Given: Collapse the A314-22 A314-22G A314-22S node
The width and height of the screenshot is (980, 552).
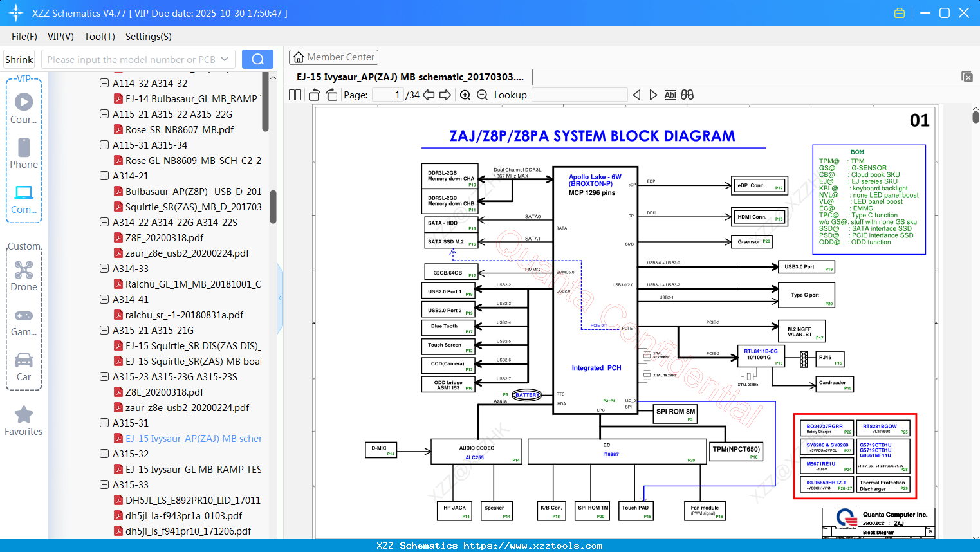Looking at the screenshot, I should tap(104, 222).
